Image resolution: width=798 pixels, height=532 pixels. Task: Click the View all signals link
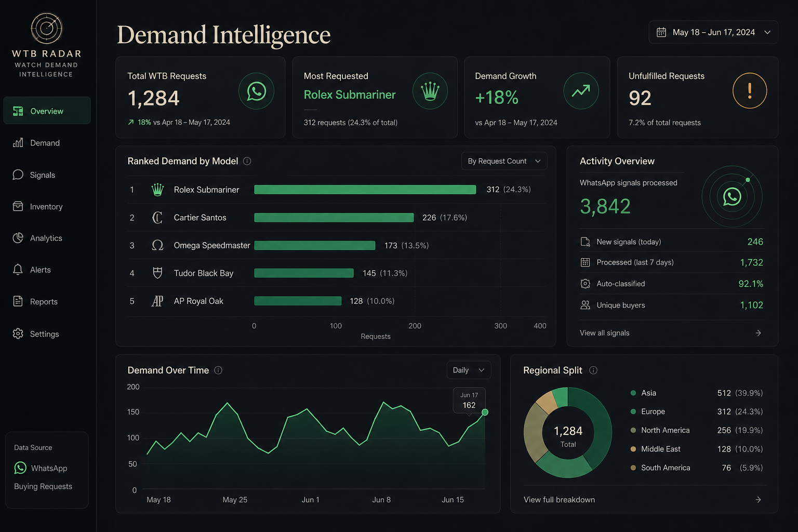pyautogui.click(x=605, y=333)
